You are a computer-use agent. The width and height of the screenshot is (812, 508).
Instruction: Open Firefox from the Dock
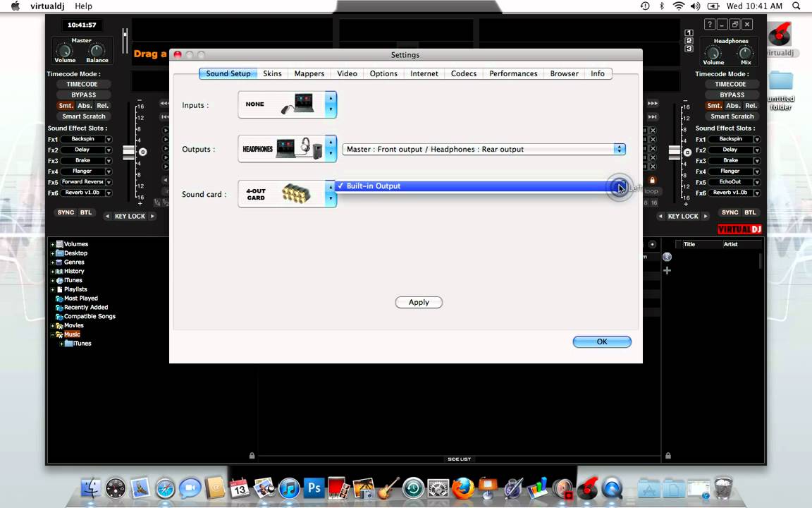click(463, 488)
